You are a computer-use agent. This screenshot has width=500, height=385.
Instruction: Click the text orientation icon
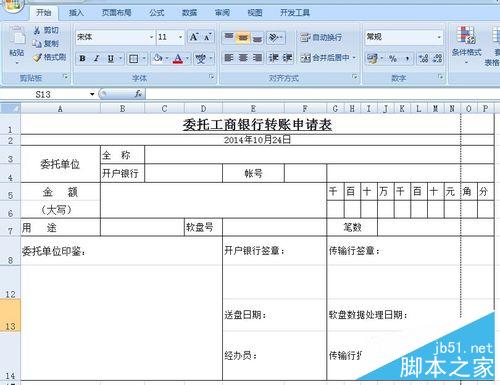coord(273,38)
